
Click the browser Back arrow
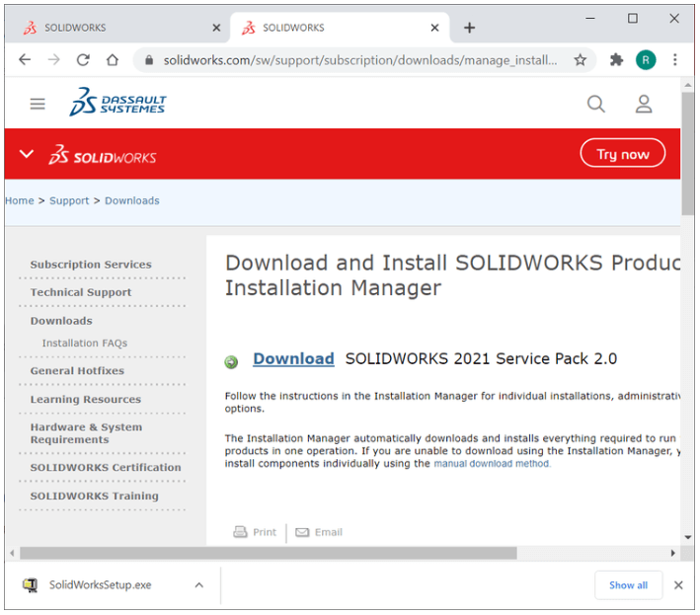pos(25,60)
